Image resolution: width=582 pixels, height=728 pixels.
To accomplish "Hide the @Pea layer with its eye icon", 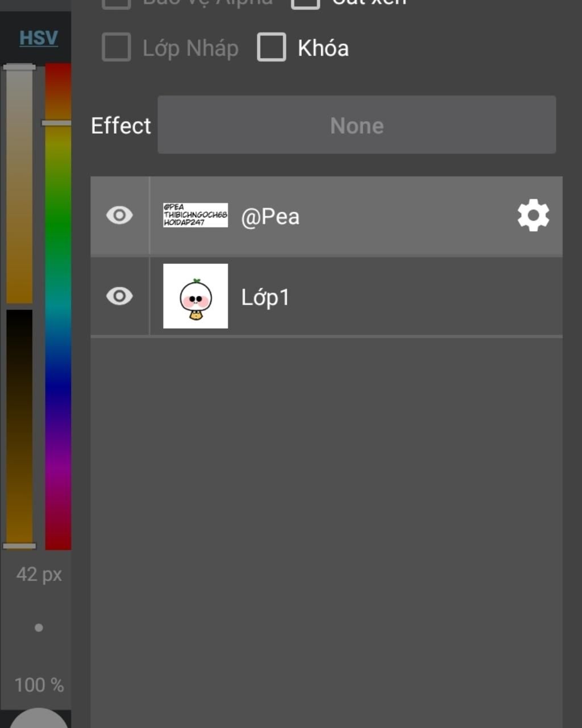I will pyautogui.click(x=119, y=216).
